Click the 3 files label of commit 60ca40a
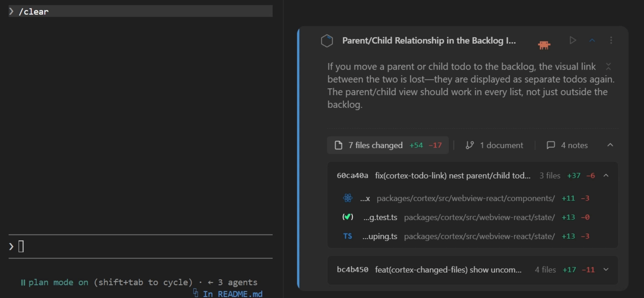 click(x=550, y=175)
